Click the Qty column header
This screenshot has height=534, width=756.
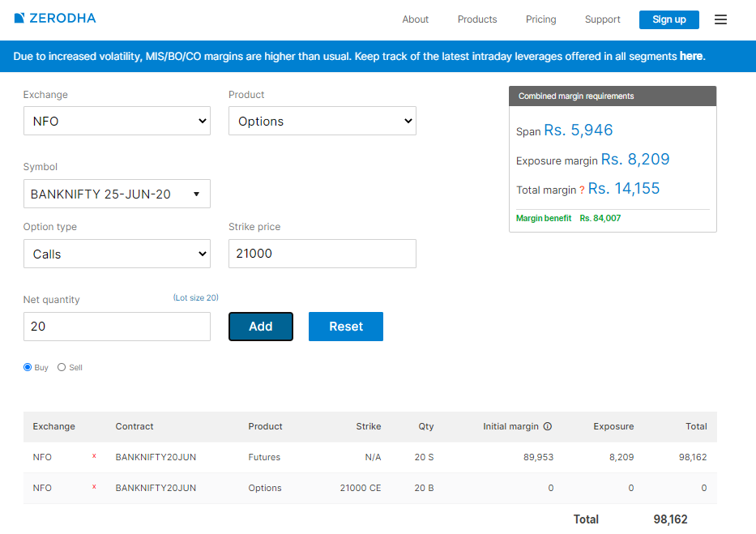click(x=425, y=426)
